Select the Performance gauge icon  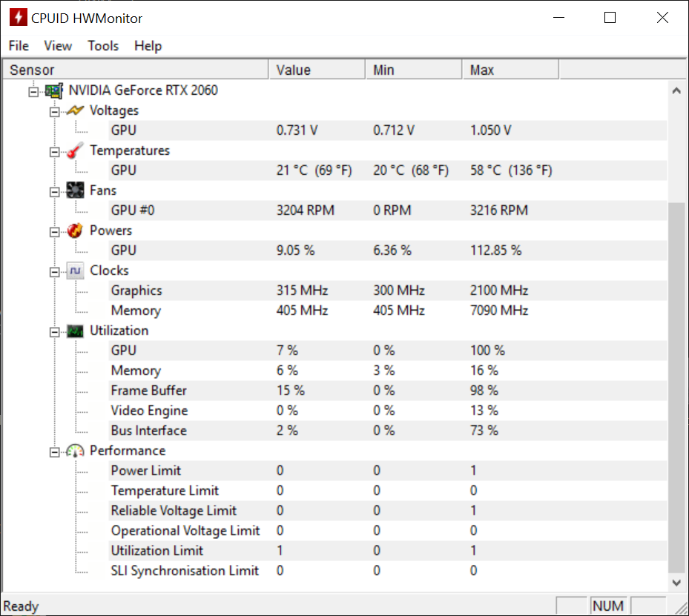click(x=74, y=450)
